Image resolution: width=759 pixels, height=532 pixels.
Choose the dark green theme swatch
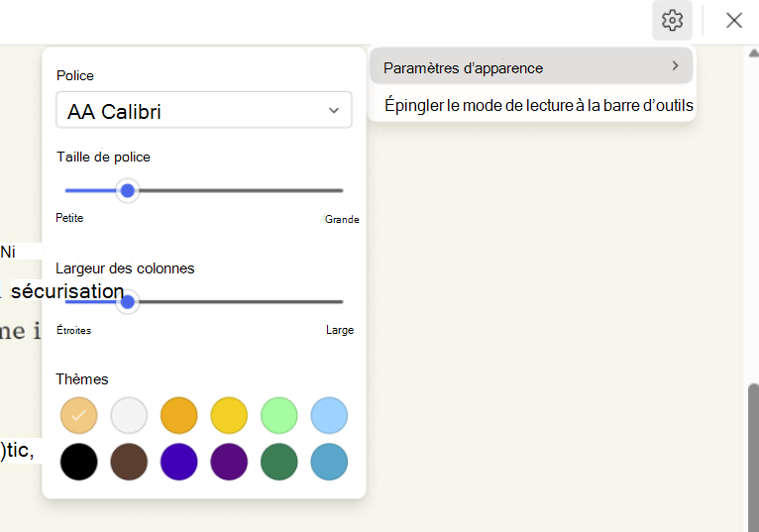[278, 462]
